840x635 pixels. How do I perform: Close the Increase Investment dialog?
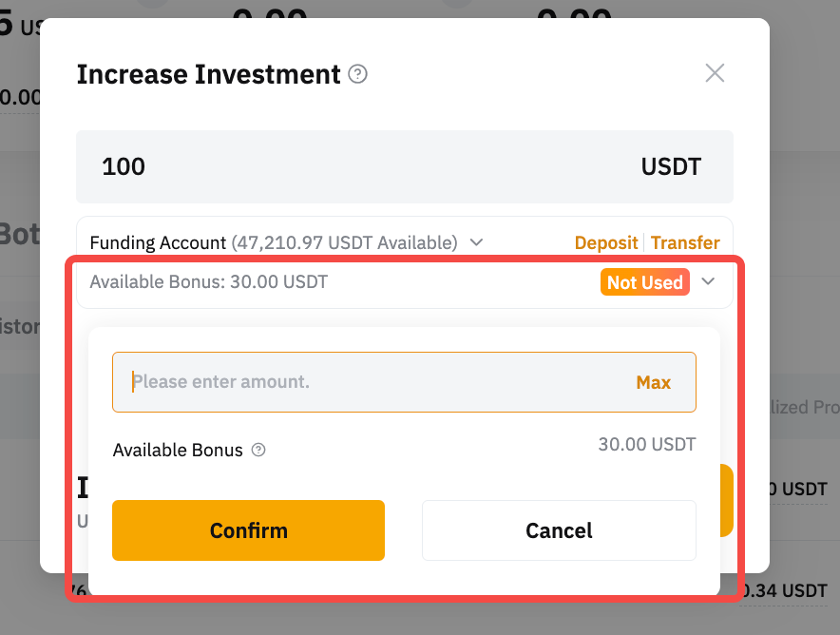pos(715,73)
